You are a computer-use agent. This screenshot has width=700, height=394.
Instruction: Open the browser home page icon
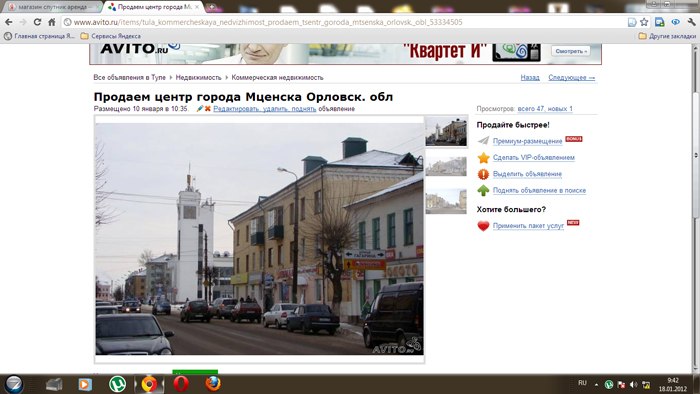click(x=52, y=22)
